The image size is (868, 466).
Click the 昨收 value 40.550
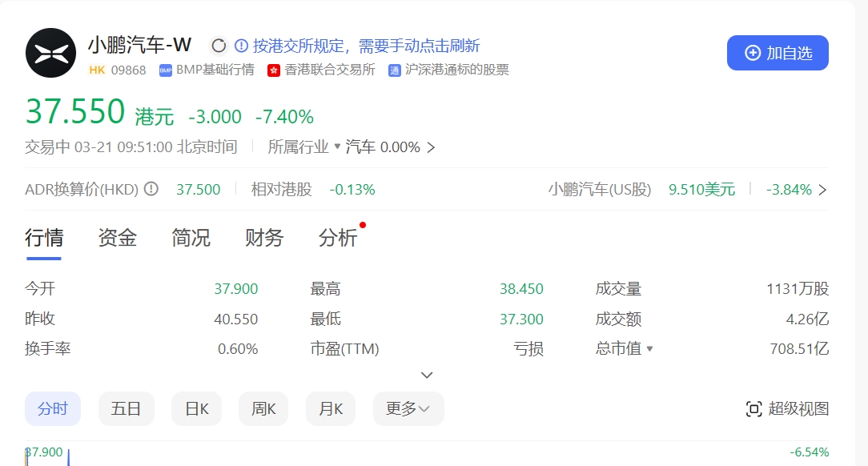(236, 319)
